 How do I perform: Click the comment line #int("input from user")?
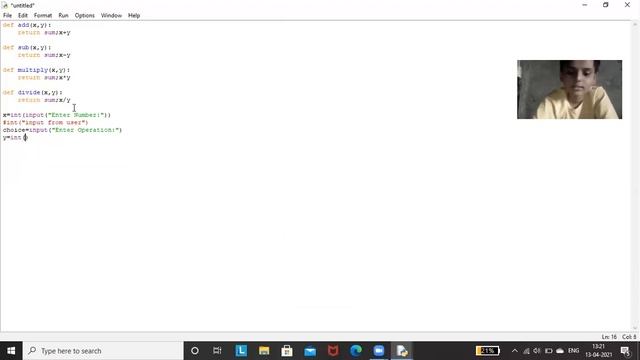(x=45, y=122)
